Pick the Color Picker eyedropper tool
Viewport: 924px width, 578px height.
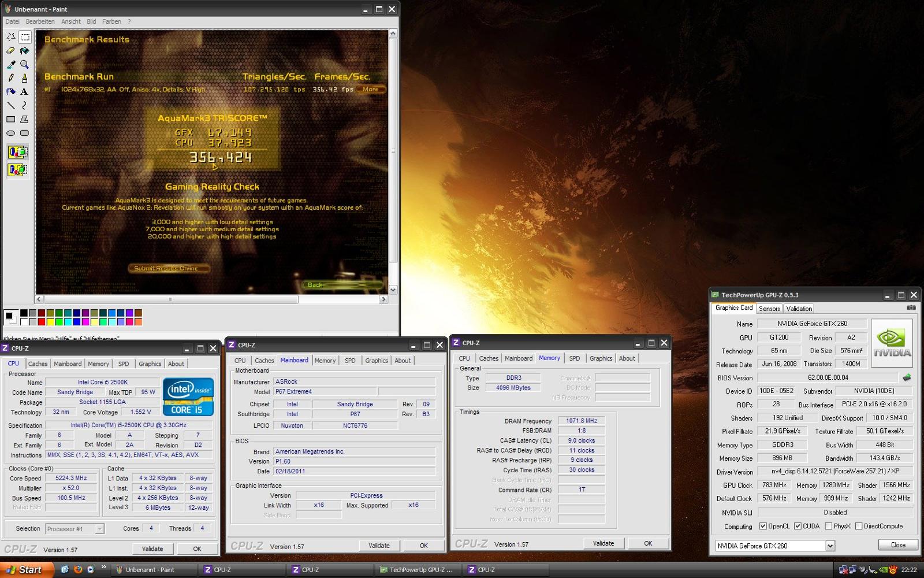11,64
